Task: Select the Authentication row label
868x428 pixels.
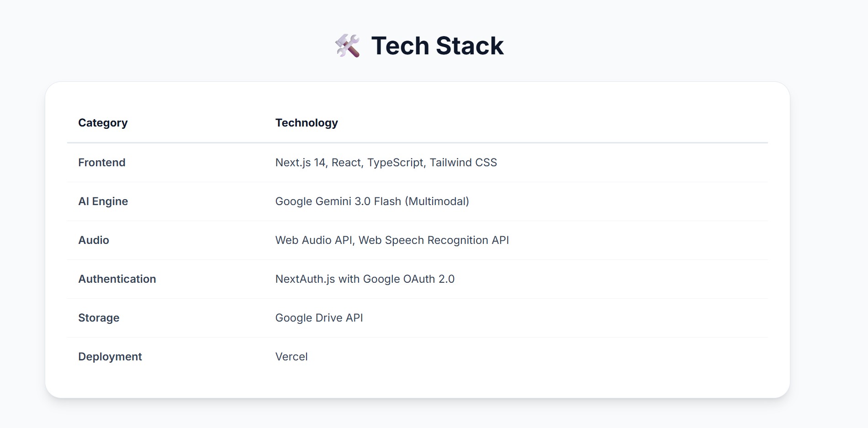Action: tap(117, 279)
